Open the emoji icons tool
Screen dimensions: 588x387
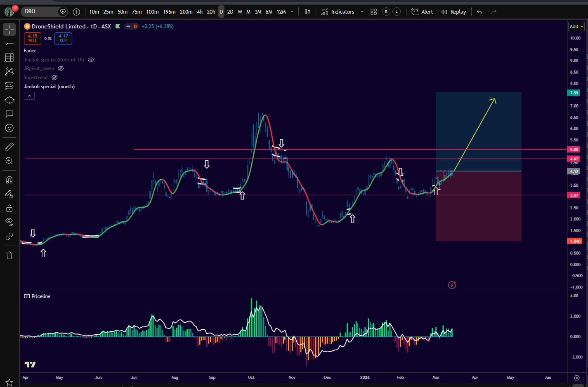click(9, 128)
